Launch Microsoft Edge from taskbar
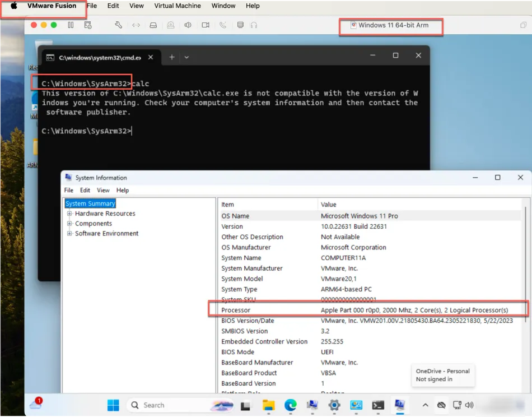Screen dimensions: 532x417 [291, 405]
